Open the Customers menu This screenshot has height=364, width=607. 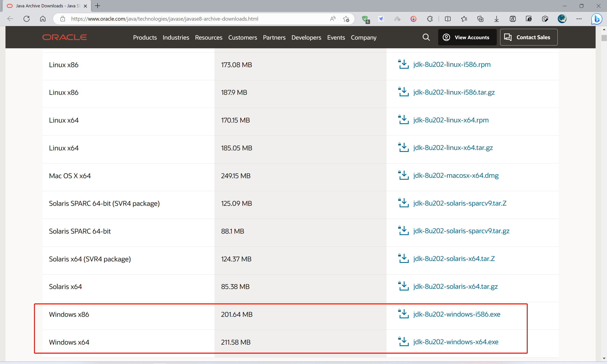[242, 37]
